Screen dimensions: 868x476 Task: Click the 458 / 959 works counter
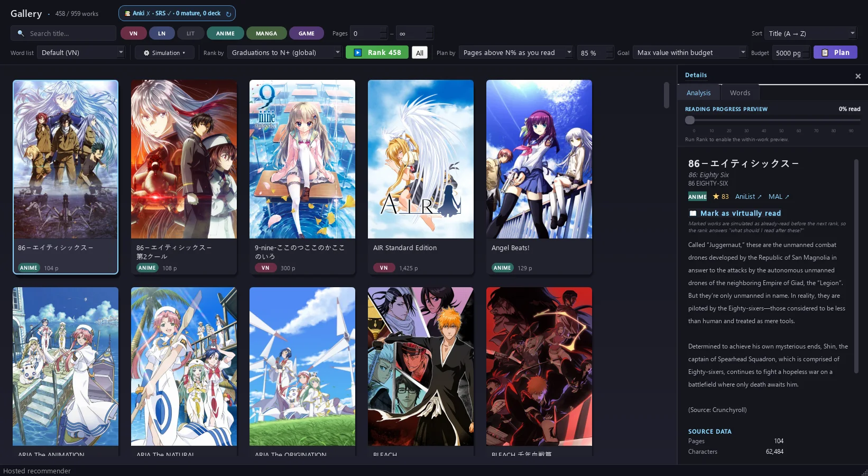coord(77,14)
